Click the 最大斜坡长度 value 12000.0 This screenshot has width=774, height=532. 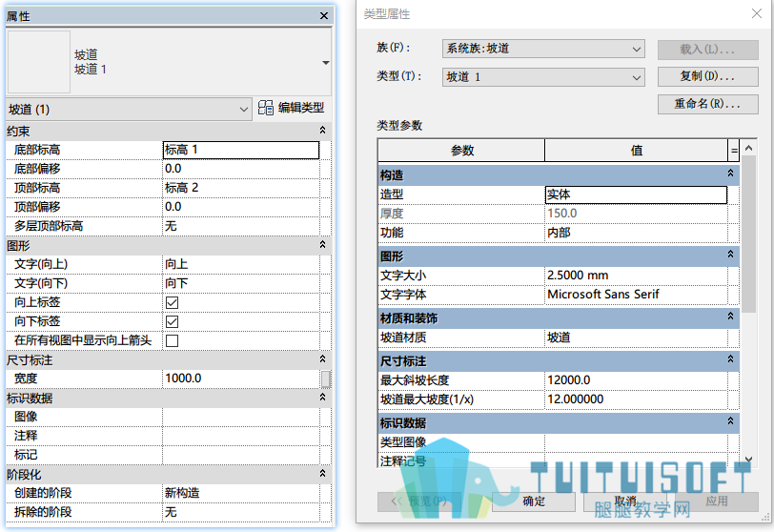tap(636, 380)
